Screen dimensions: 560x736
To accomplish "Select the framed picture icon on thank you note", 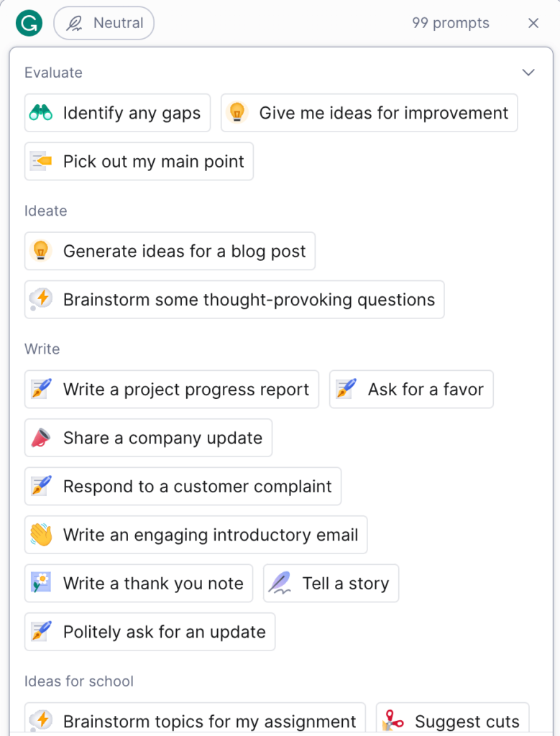I will [x=41, y=584].
